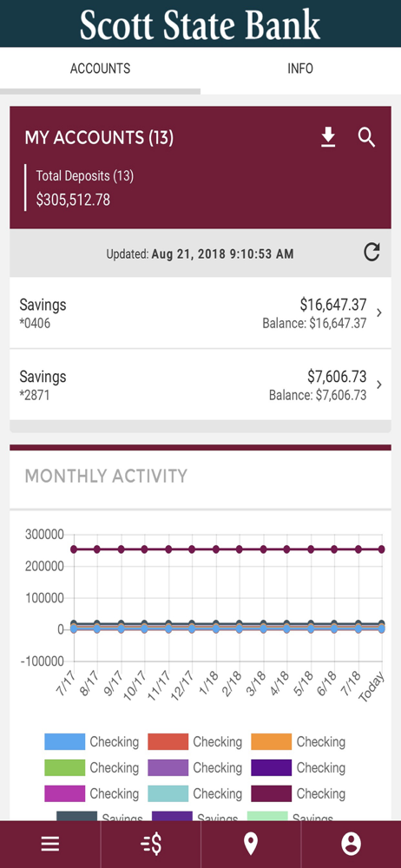Click the Today data point on the maroon line
Viewport: 401px width, 868px height.
(x=382, y=549)
